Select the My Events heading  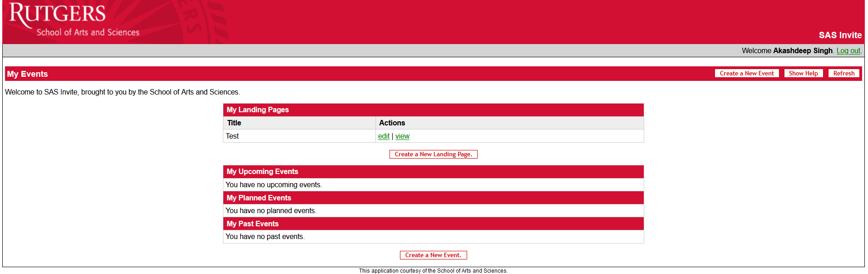[27, 74]
